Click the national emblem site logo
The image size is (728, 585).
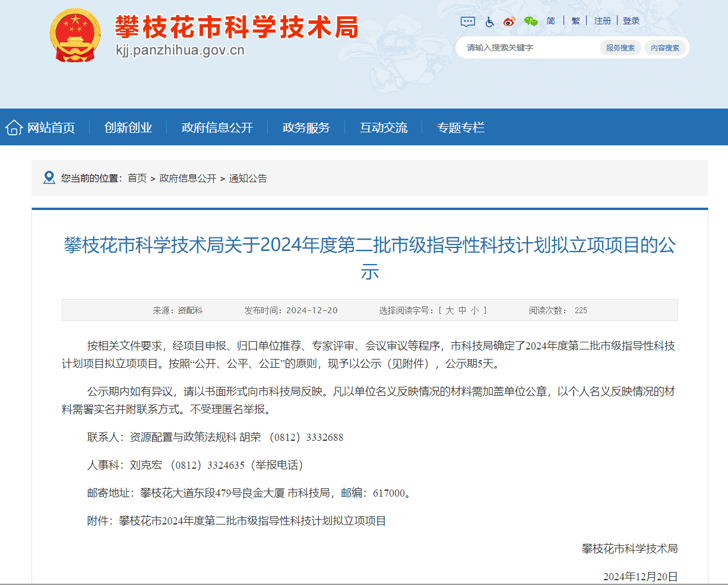pos(75,34)
